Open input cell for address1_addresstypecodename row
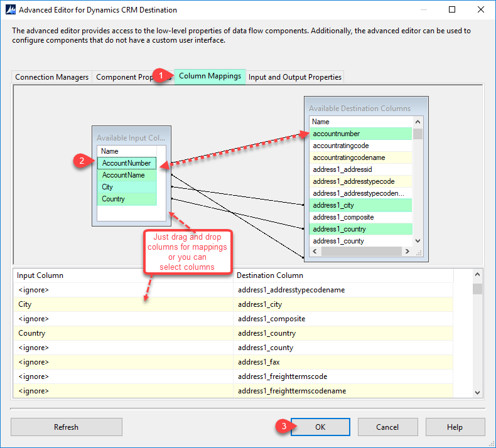The width and height of the screenshot is (496, 448). tap(123, 290)
